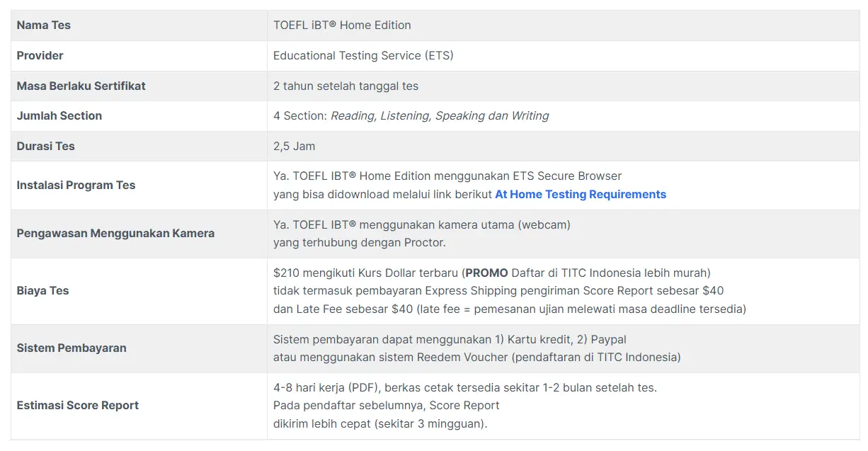
Task: Click the "Jumlah Section" row label
Action: coord(59,116)
